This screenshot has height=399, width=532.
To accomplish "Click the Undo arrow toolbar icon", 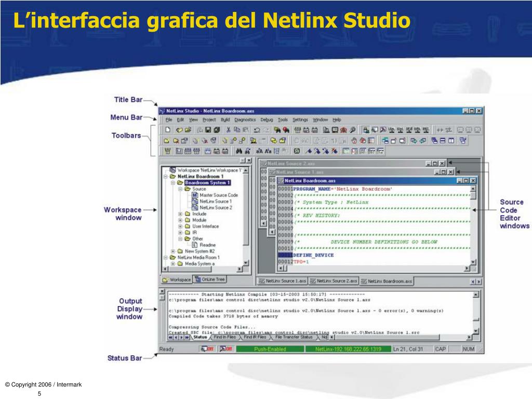I will pyautogui.click(x=257, y=130).
